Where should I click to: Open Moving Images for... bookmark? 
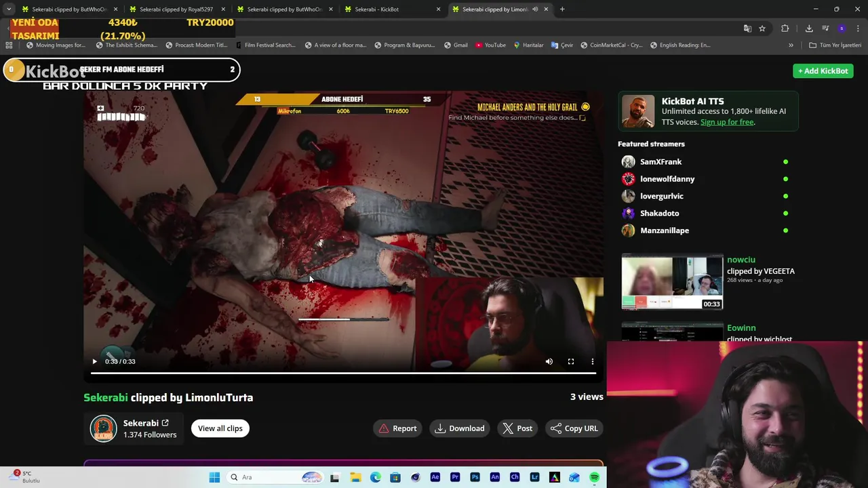point(56,45)
